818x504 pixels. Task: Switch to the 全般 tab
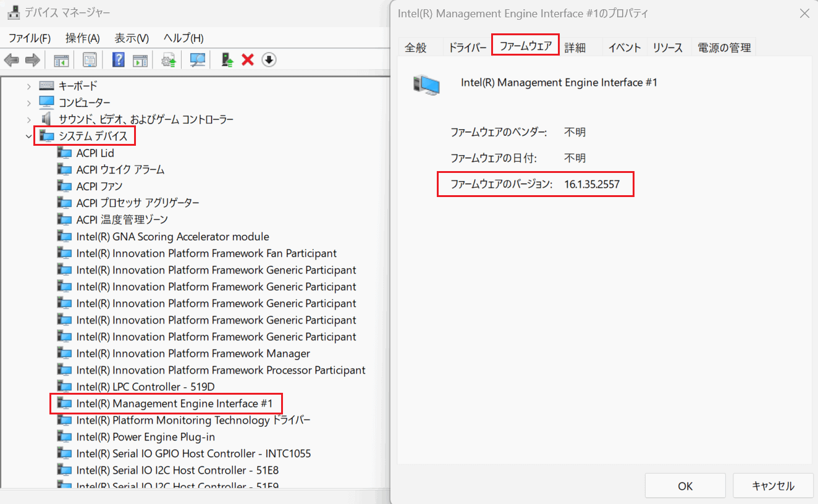click(x=416, y=48)
